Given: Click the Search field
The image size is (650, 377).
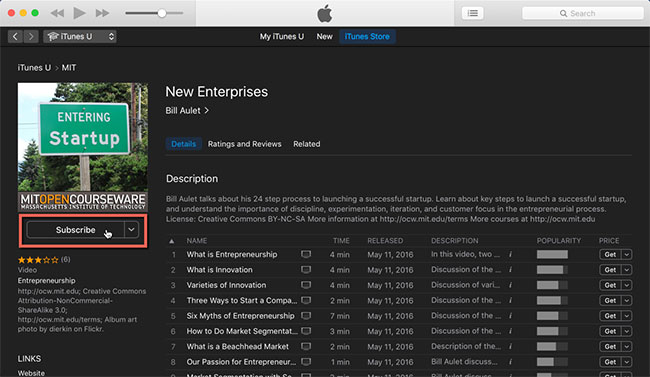Looking at the screenshot, I should pyautogui.click(x=582, y=13).
